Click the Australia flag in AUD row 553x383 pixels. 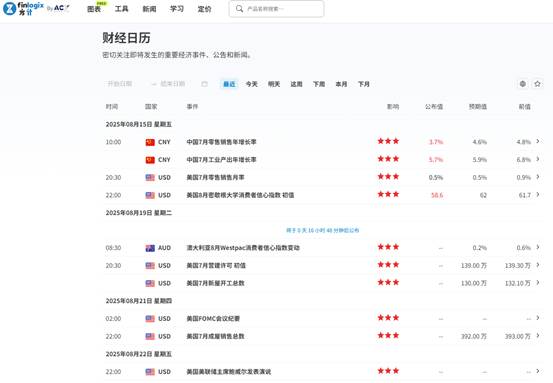(x=150, y=248)
